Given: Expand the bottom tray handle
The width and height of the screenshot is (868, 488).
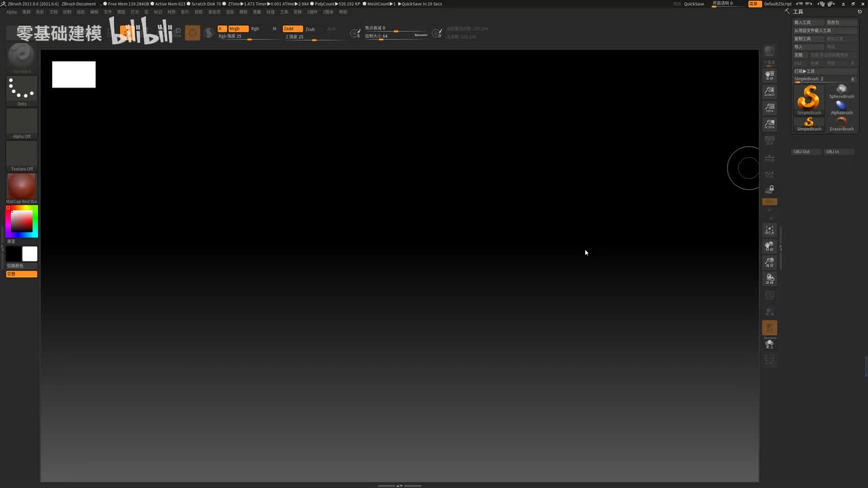Looking at the screenshot, I should coord(399,485).
